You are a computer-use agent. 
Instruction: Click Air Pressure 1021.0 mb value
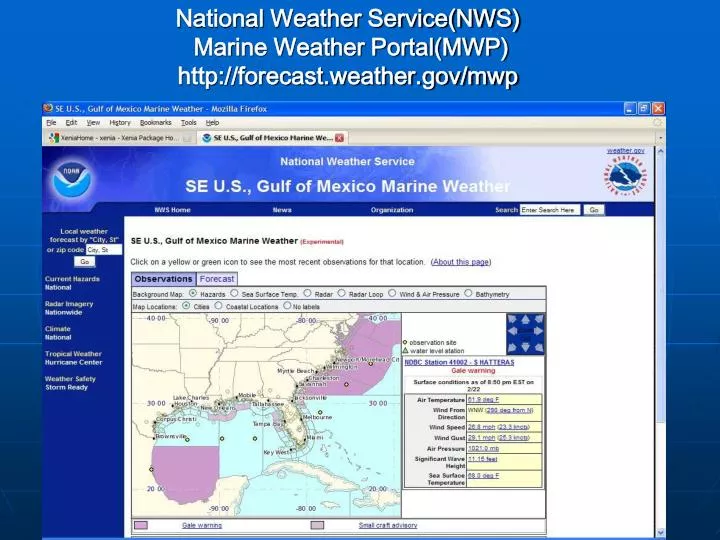coord(483,448)
